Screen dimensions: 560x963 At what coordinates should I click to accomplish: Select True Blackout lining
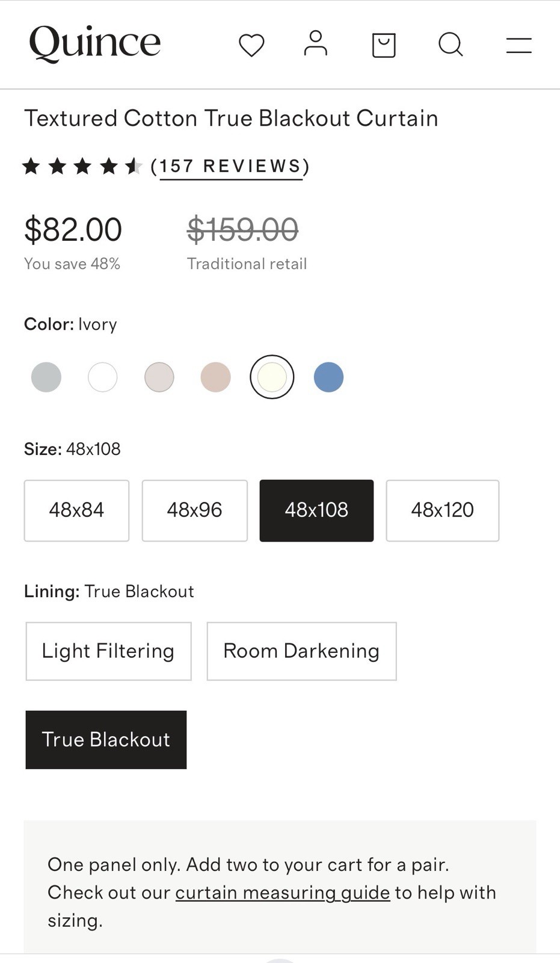(x=106, y=740)
